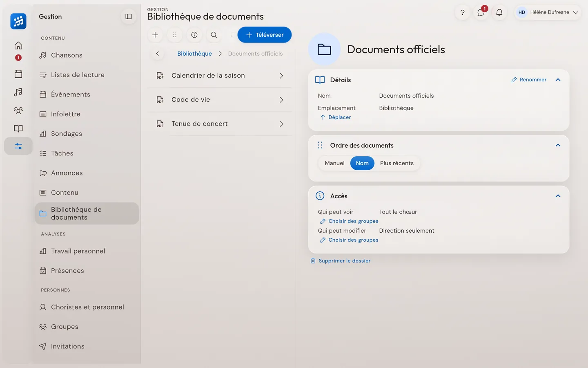Viewport: 588px width, 368px height.
Task: Go to Événements in the sidebar
Action: (87, 94)
